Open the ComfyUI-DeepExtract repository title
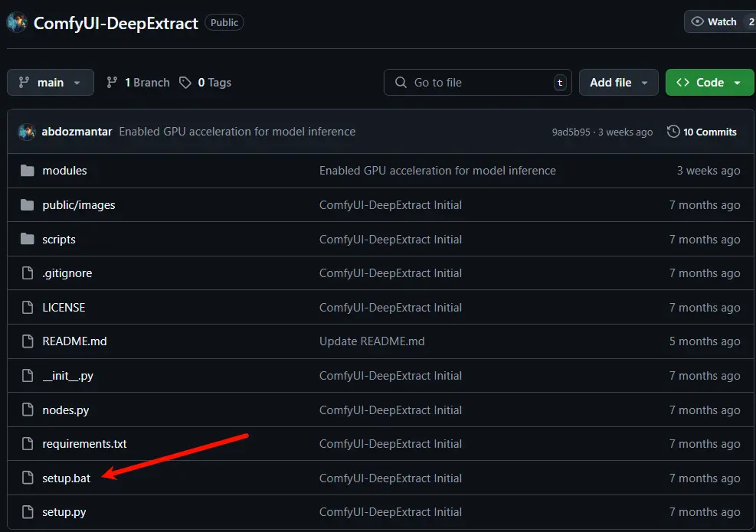This screenshot has height=532, width=756. tap(116, 23)
